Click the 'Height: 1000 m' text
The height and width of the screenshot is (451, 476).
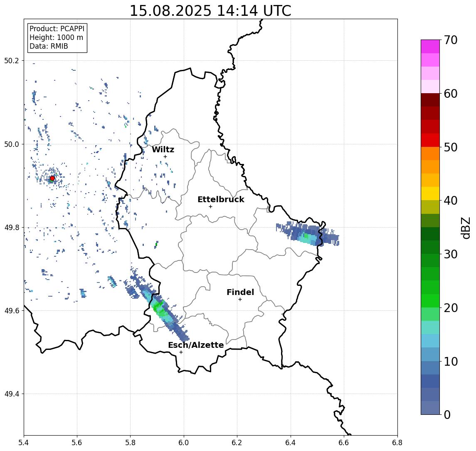point(56,37)
